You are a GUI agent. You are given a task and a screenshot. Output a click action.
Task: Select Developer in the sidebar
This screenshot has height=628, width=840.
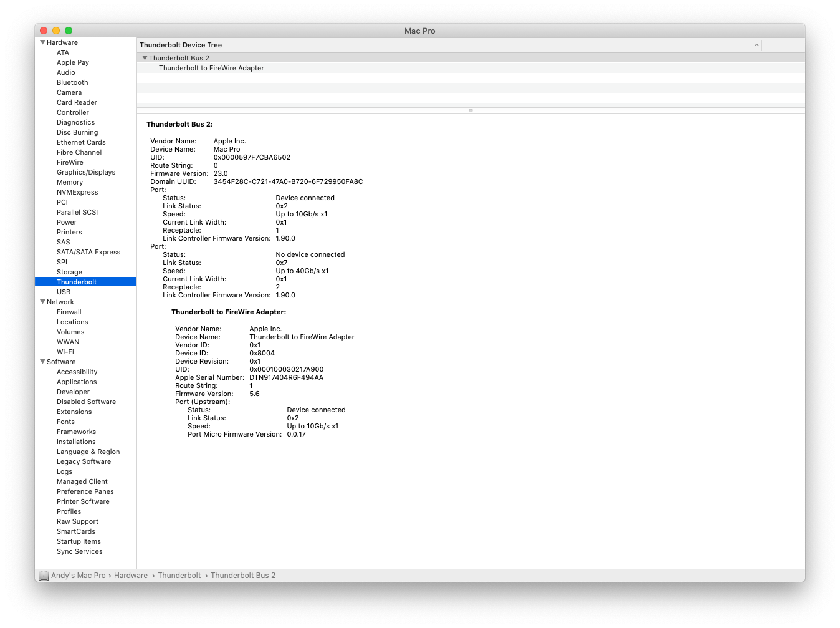point(73,392)
